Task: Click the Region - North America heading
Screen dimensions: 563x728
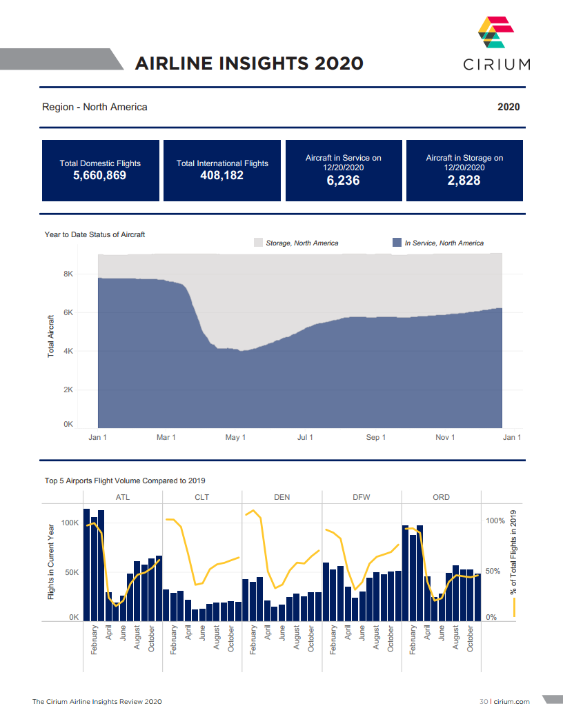Action: pos(95,107)
